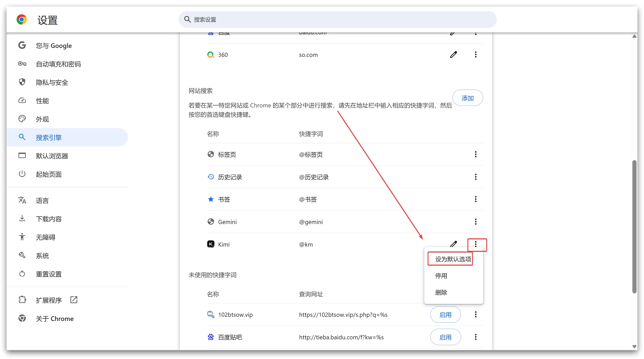
Task: Open 重置设置 section
Action: point(67,274)
